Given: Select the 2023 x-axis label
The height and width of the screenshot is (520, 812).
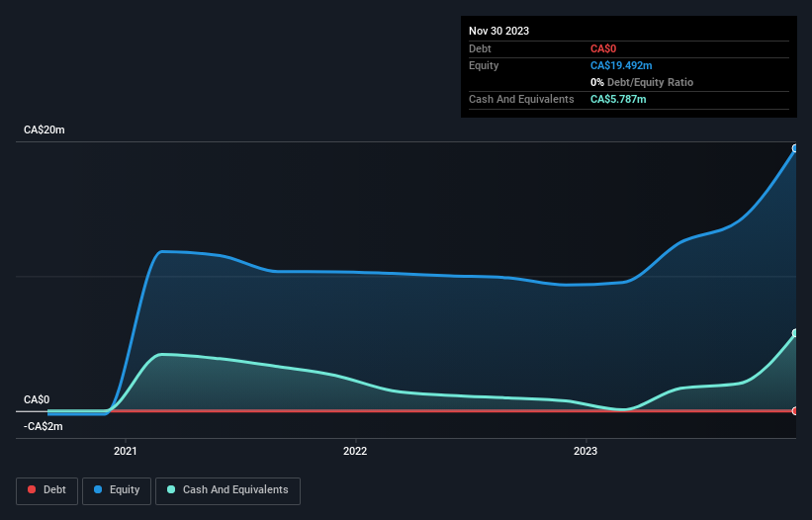Looking at the screenshot, I should 586,451.
